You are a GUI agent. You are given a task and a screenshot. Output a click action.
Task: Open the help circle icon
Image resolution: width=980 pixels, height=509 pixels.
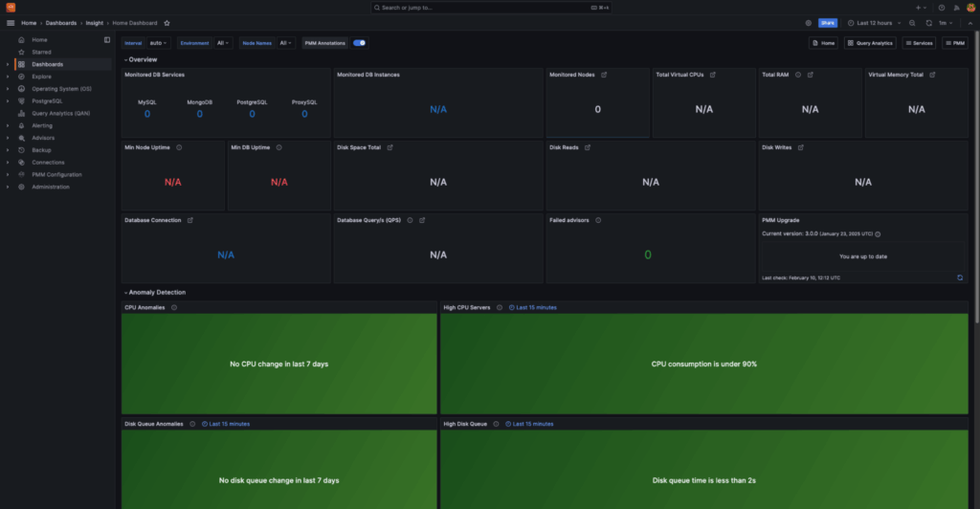(942, 8)
